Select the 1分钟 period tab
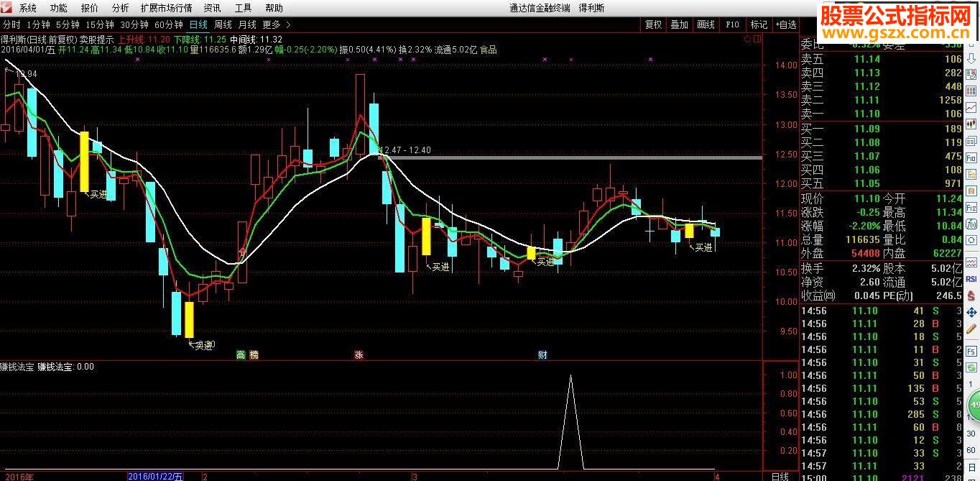 [37, 24]
